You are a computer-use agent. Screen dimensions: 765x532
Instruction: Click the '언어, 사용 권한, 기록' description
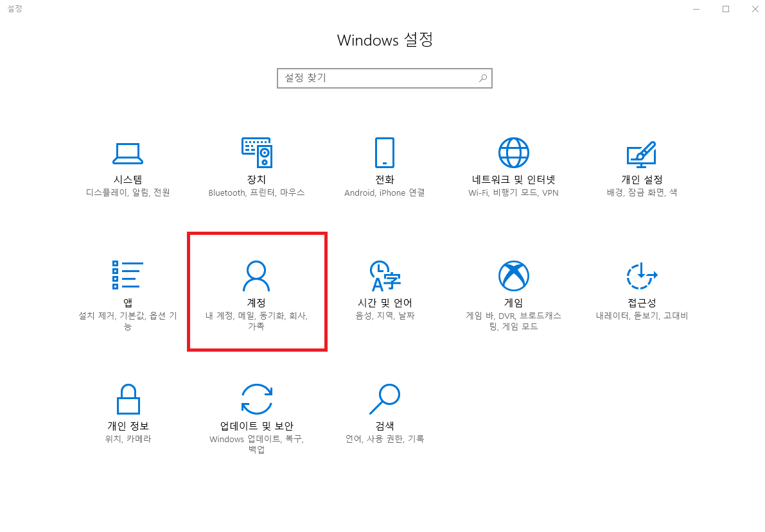[x=385, y=439]
